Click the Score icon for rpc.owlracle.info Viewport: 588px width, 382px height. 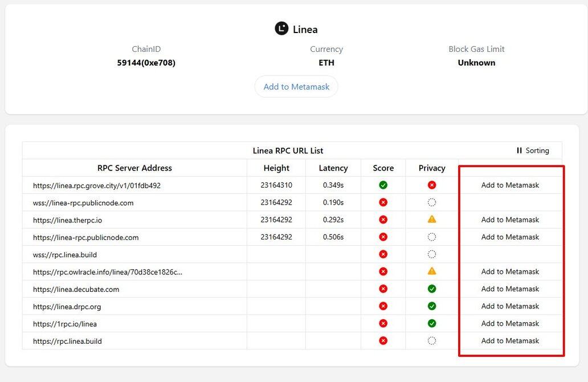[x=383, y=271]
